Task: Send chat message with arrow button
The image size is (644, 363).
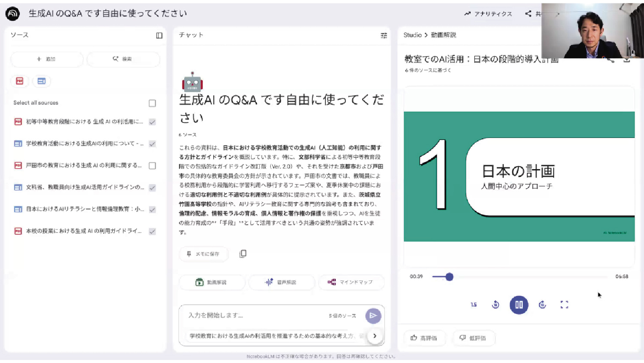Action: [x=373, y=316]
